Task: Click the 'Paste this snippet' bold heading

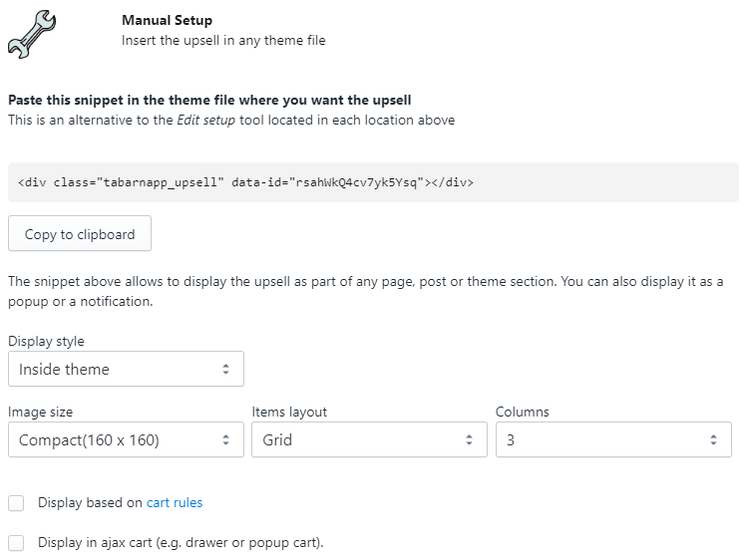Action: 209,101
